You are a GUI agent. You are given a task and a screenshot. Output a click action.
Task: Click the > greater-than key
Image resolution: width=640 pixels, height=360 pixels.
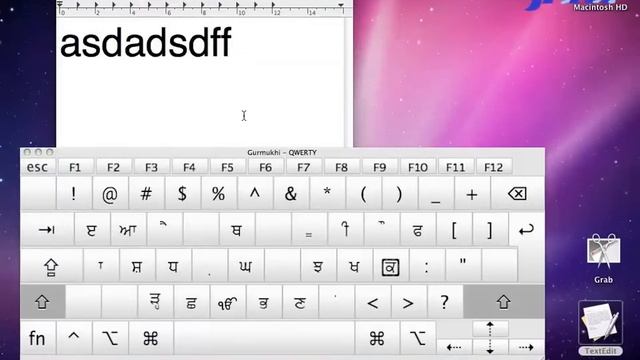(409, 302)
